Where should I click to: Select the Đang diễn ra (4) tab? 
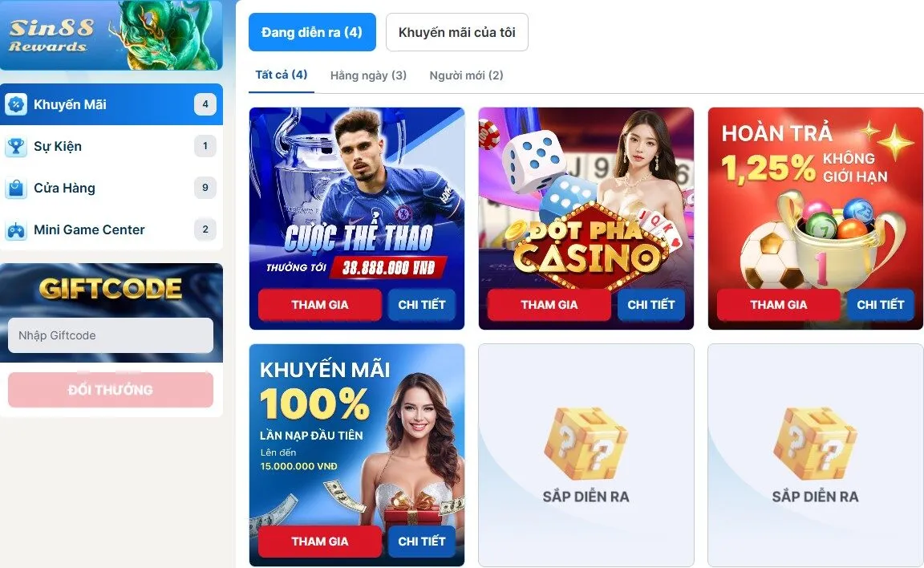point(312,32)
